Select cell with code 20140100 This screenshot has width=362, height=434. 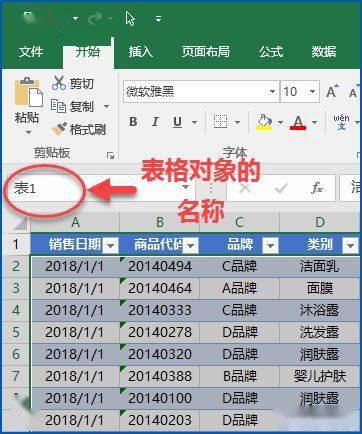click(x=160, y=398)
